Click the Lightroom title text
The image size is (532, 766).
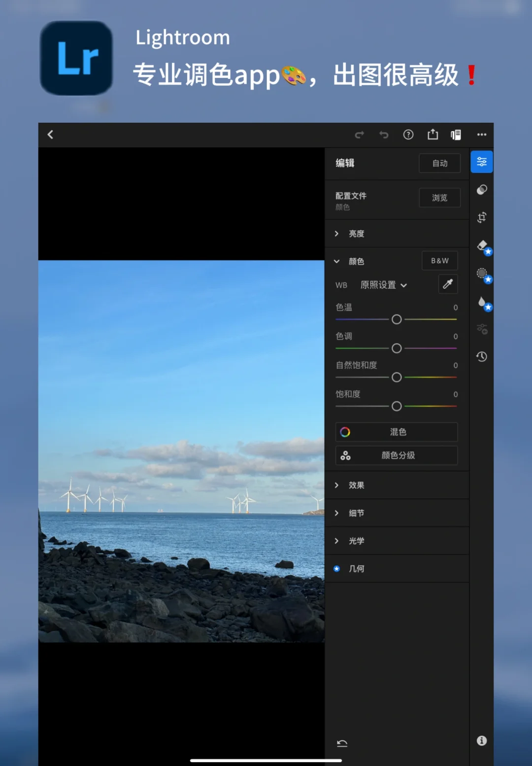(183, 38)
